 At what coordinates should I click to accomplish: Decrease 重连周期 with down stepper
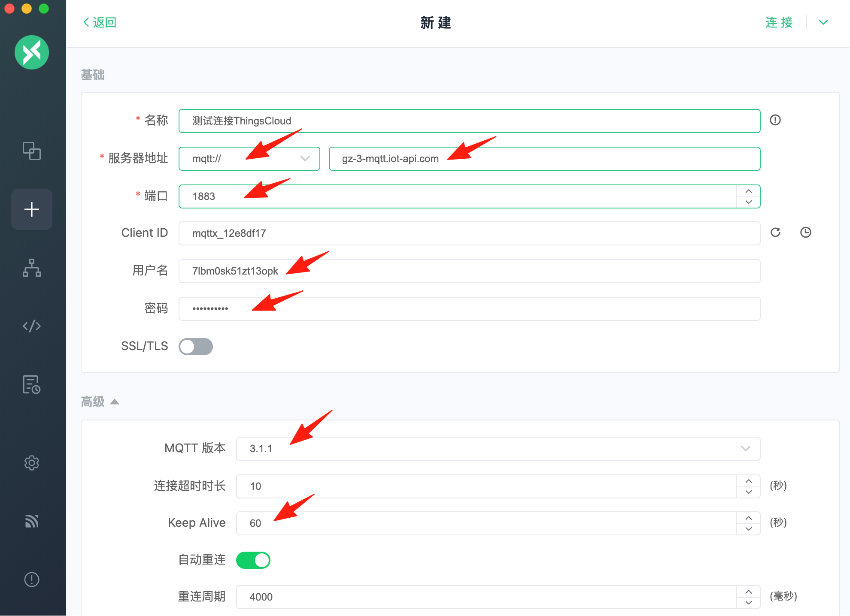coord(749,603)
